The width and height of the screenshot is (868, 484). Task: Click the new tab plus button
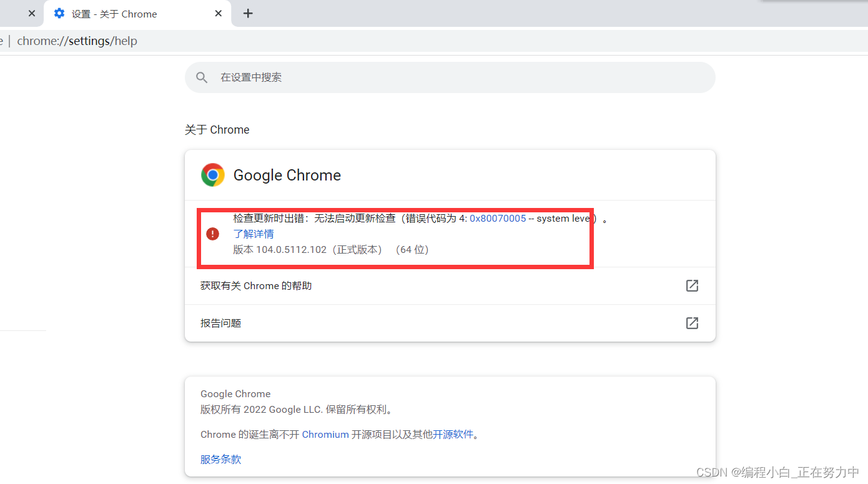(248, 13)
